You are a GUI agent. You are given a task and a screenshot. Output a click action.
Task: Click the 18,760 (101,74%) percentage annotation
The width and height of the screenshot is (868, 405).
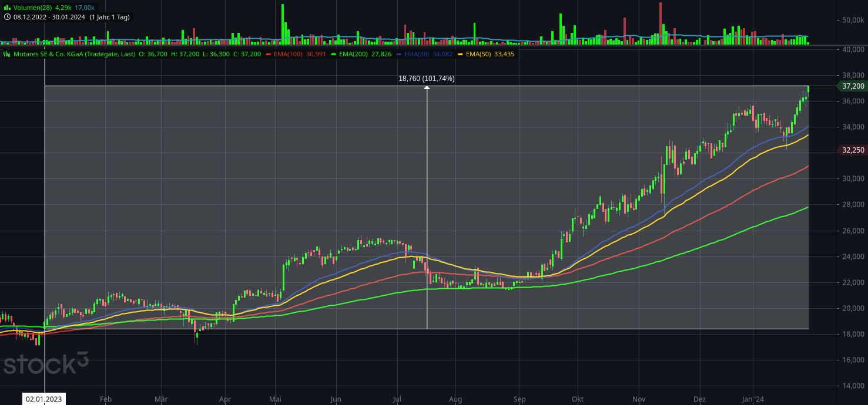coord(427,77)
